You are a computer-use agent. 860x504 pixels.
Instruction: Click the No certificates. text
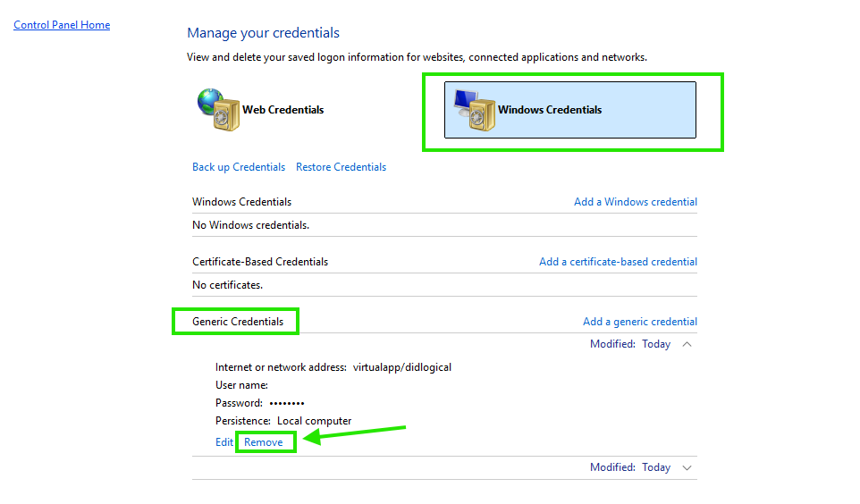[x=228, y=285]
